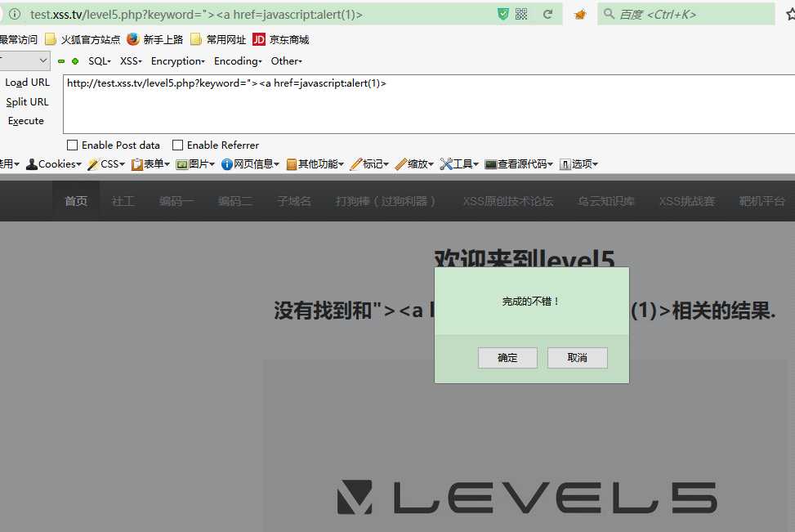Click the 欢迎来到level5 page heading
This screenshot has height=532, width=795.
pyautogui.click(x=525, y=257)
